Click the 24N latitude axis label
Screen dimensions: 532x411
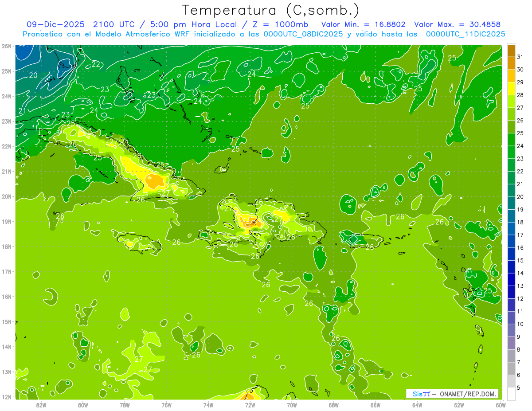tap(7, 96)
